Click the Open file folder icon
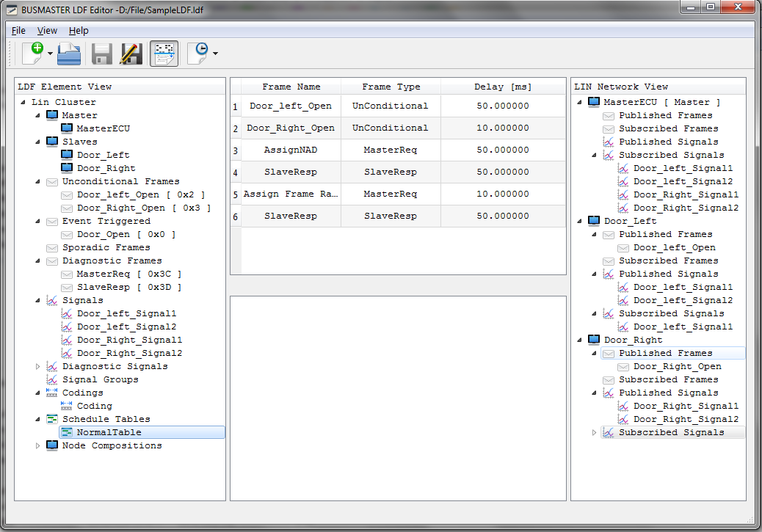 coord(69,54)
